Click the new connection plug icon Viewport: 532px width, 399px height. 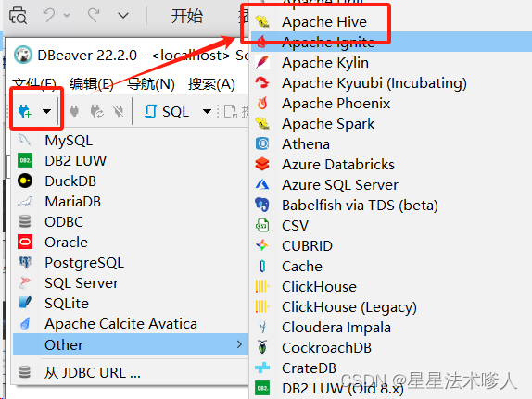tap(25, 111)
